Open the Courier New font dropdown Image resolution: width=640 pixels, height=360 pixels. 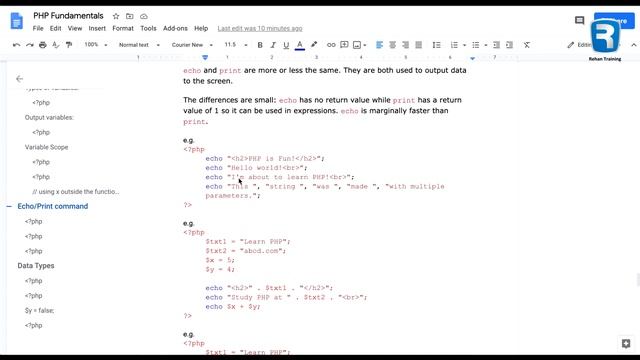[x=192, y=45]
